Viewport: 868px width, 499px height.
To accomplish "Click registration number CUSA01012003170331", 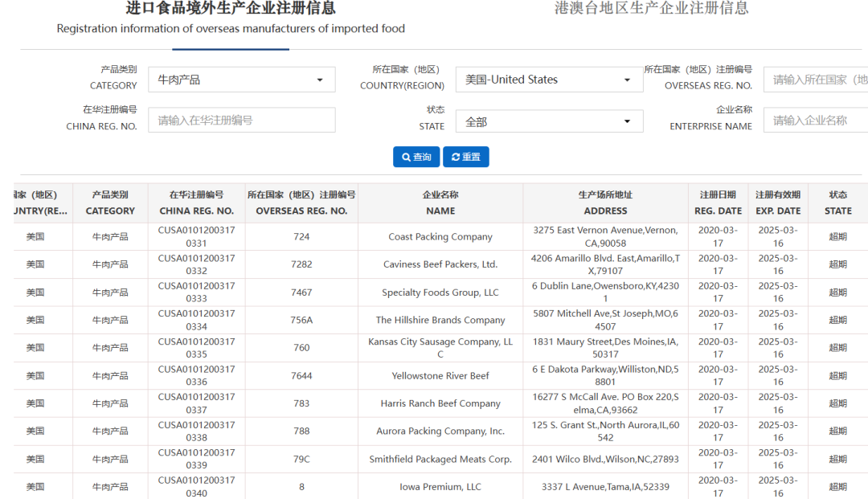I will point(197,237).
